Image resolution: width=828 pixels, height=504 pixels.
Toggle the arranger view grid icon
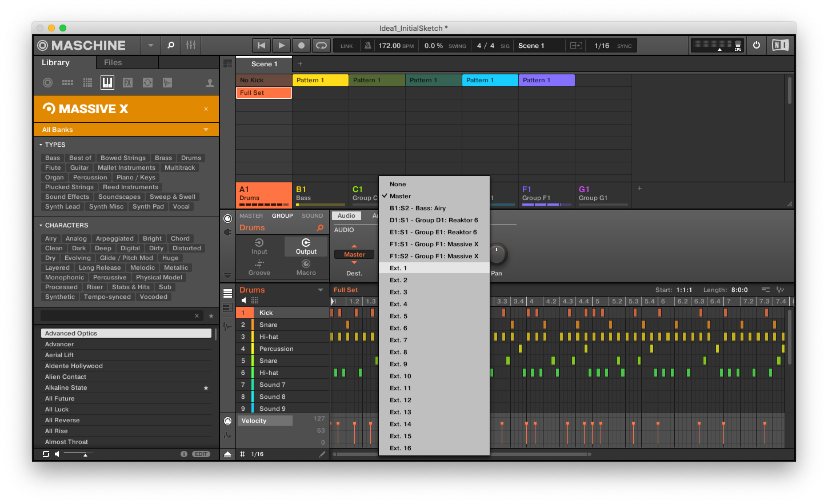point(227,64)
